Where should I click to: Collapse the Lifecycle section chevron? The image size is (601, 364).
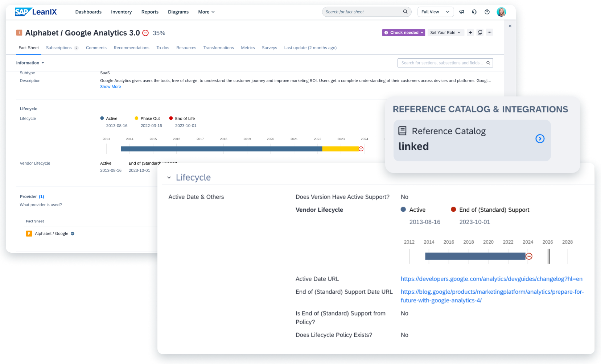pos(169,177)
